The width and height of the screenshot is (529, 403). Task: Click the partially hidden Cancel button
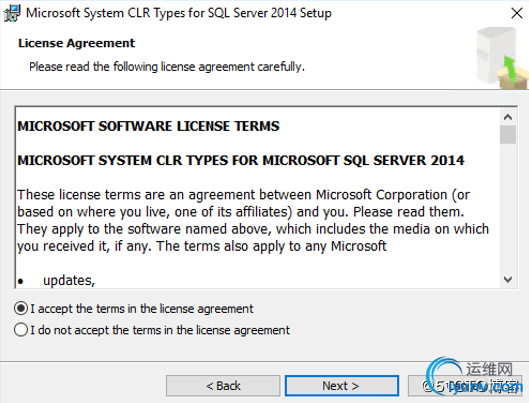(x=465, y=385)
